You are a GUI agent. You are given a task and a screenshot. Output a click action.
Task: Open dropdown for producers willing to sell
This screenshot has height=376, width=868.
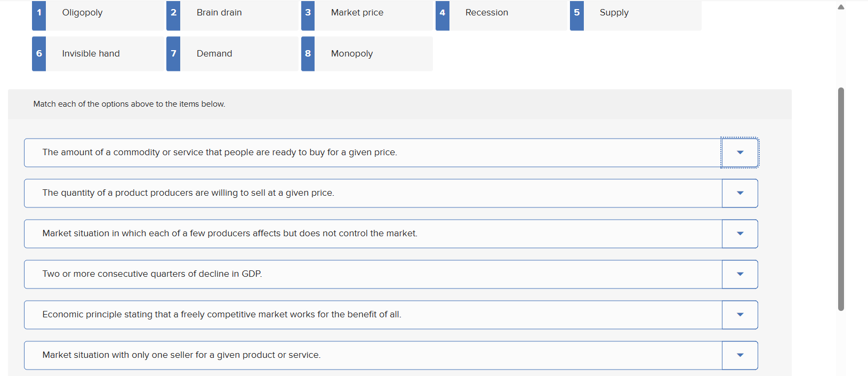(740, 193)
